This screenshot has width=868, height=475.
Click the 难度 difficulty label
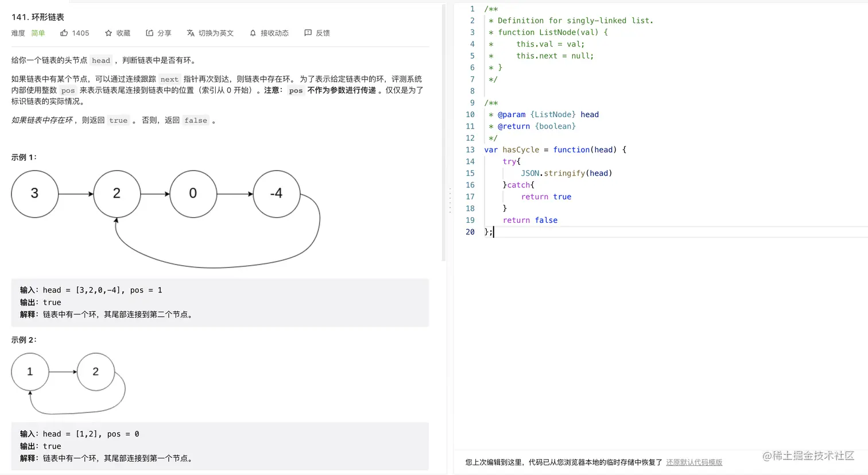(18, 33)
